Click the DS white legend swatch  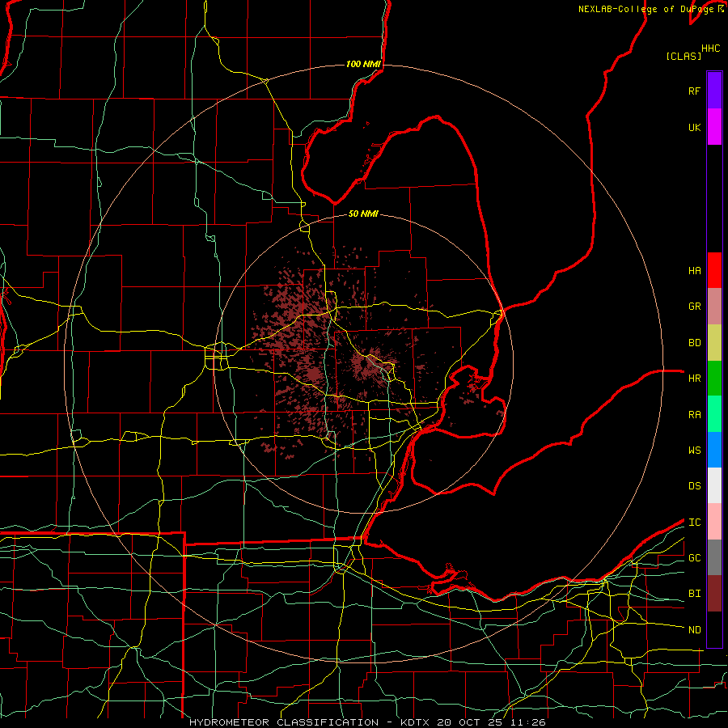point(714,485)
